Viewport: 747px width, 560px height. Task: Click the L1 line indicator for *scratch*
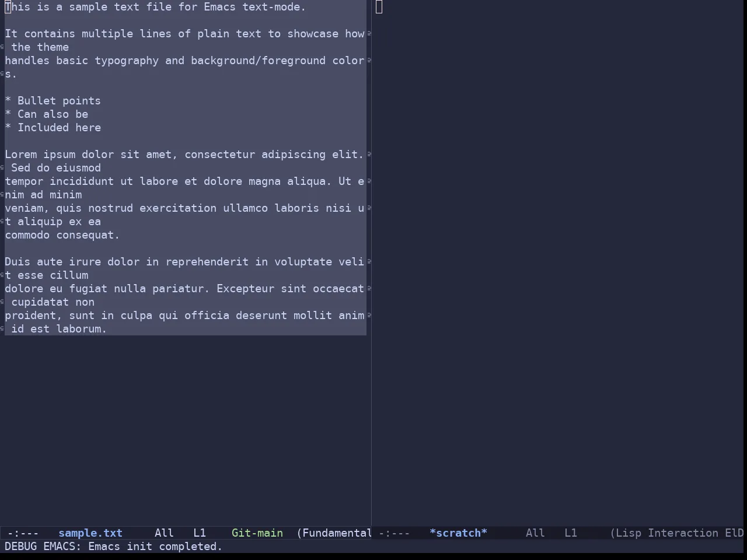tap(571, 533)
